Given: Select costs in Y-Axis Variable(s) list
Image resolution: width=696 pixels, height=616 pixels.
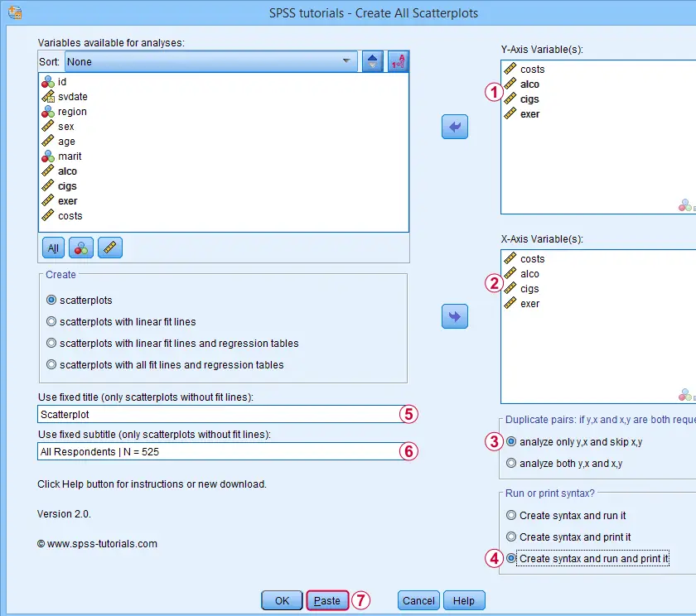Looking at the screenshot, I should point(532,70).
